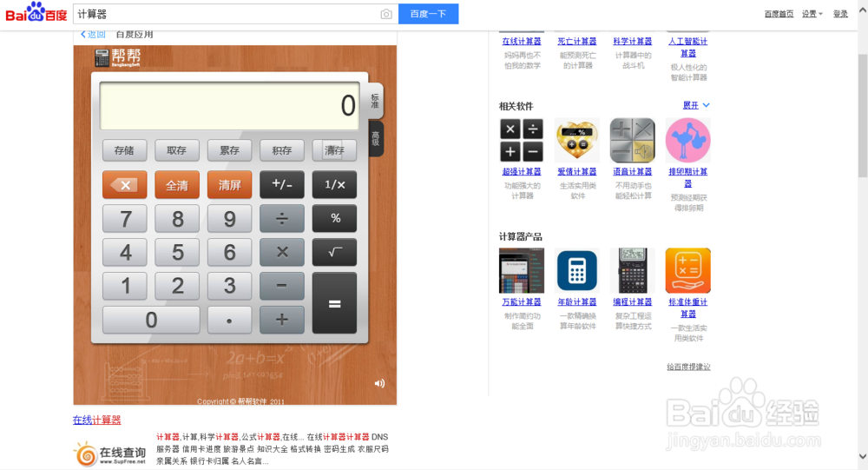Click the 给百度提建议 feedback link
This screenshot has width=868, height=470.
pyautogui.click(x=688, y=367)
